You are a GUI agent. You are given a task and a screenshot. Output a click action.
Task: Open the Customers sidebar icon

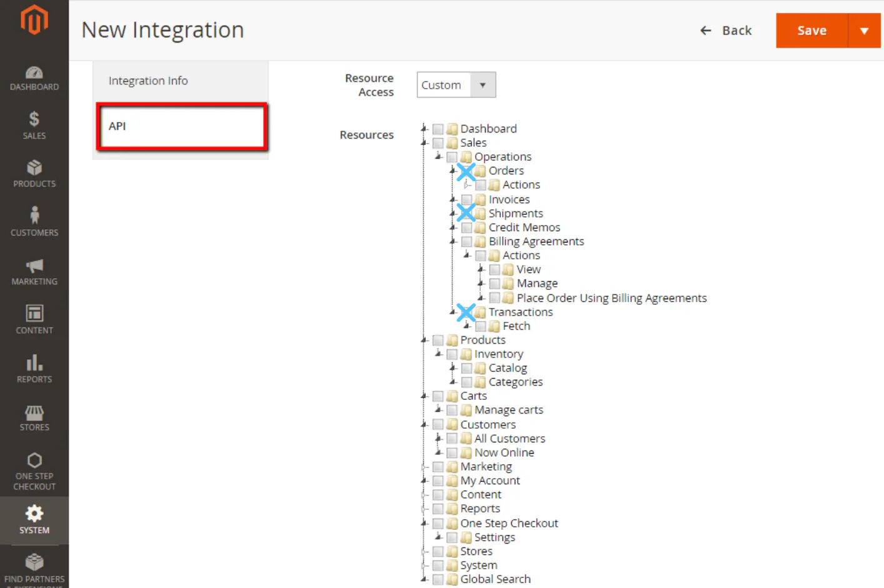point(34,222)
